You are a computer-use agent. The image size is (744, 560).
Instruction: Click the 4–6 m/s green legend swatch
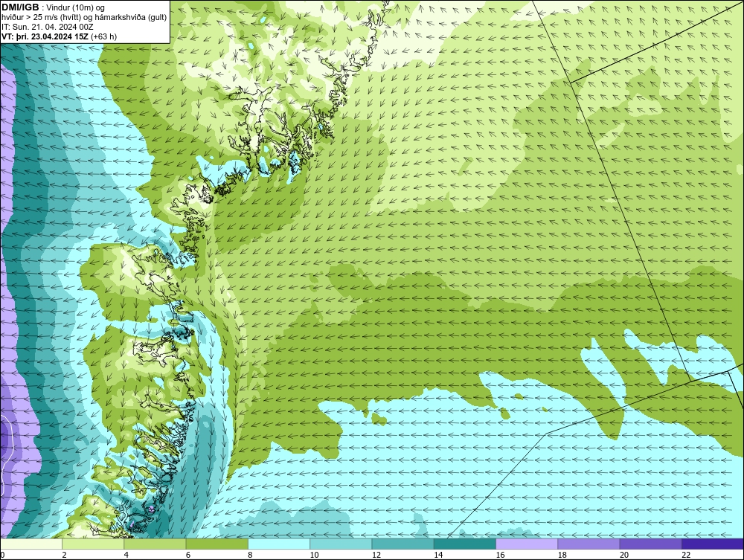point(155,544)
